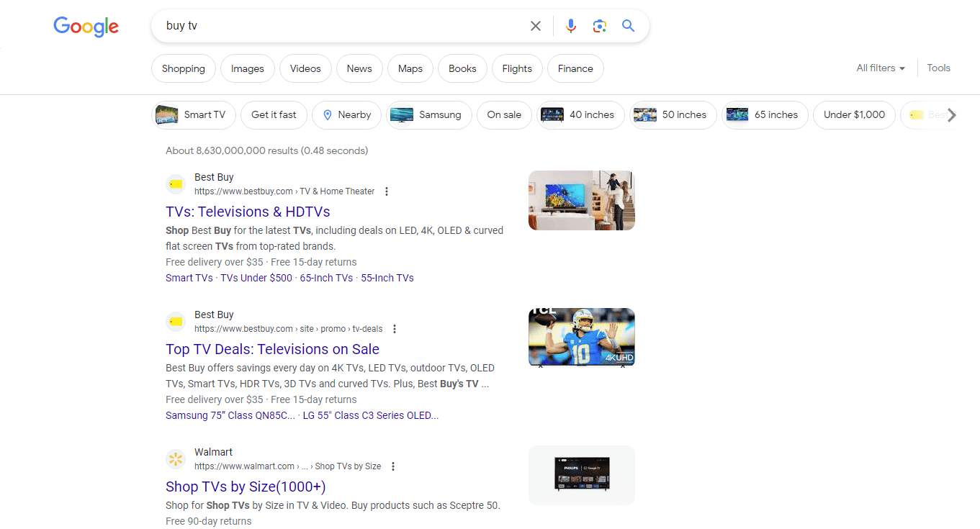Viewport: 980px width, 529px height.
Task: Click the Philips TV thumbnail beside Walmart
Action: click(582, 475)
